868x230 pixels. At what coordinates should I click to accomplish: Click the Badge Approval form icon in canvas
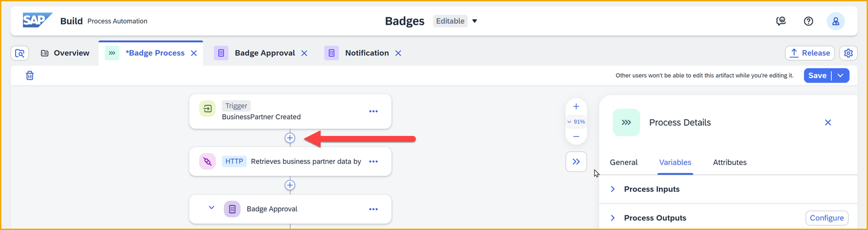(x=232, y=209)
